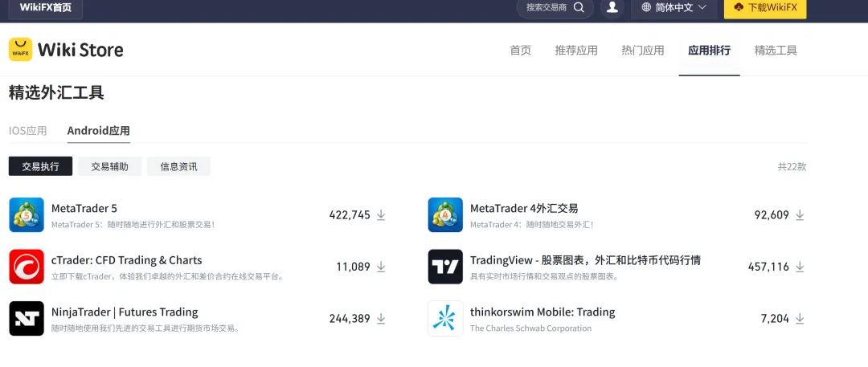Image resolution: width=868 pixels, height=367 pixels.
Task: Click the 精选外汇工具 heading
Action: pyautogui.click(x=56, y=92)
